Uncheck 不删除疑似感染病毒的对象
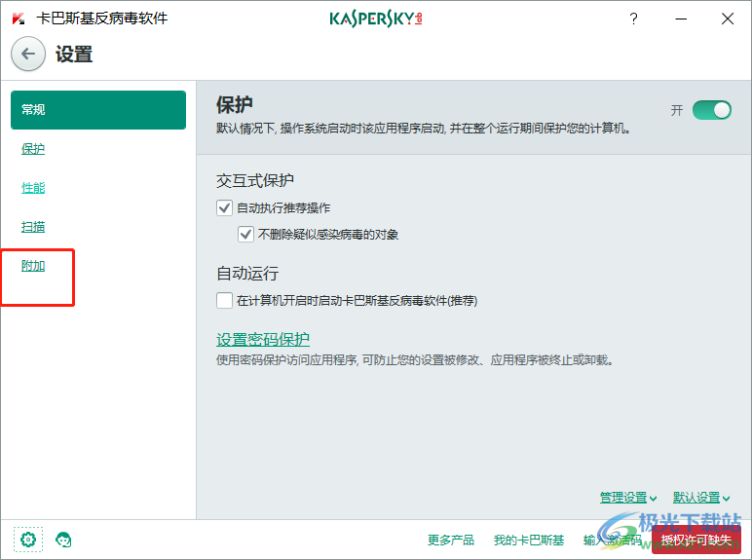Viewport: 752px width, 560px height. coord(246,235)
